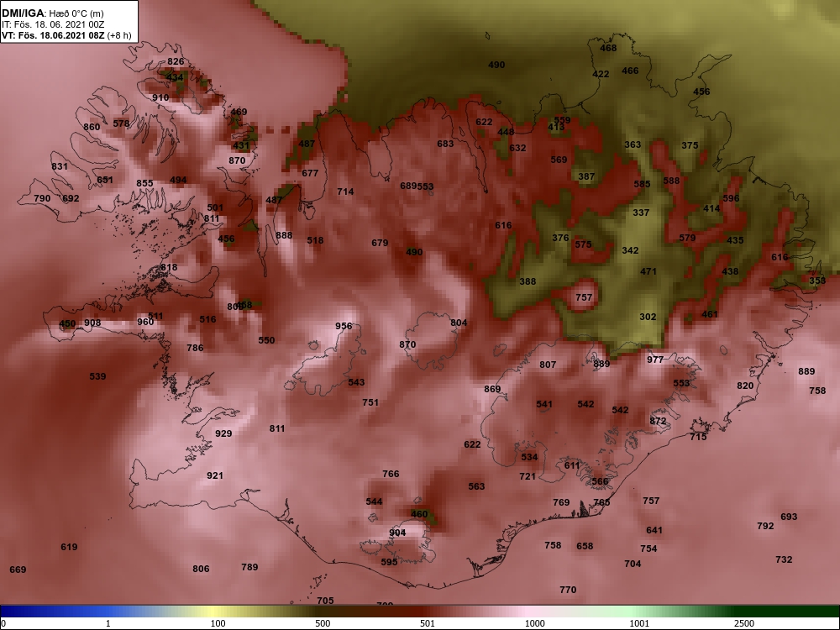Select the 869 height label
The height and width of the screenshot is (630, 840).
click(492, 389)
